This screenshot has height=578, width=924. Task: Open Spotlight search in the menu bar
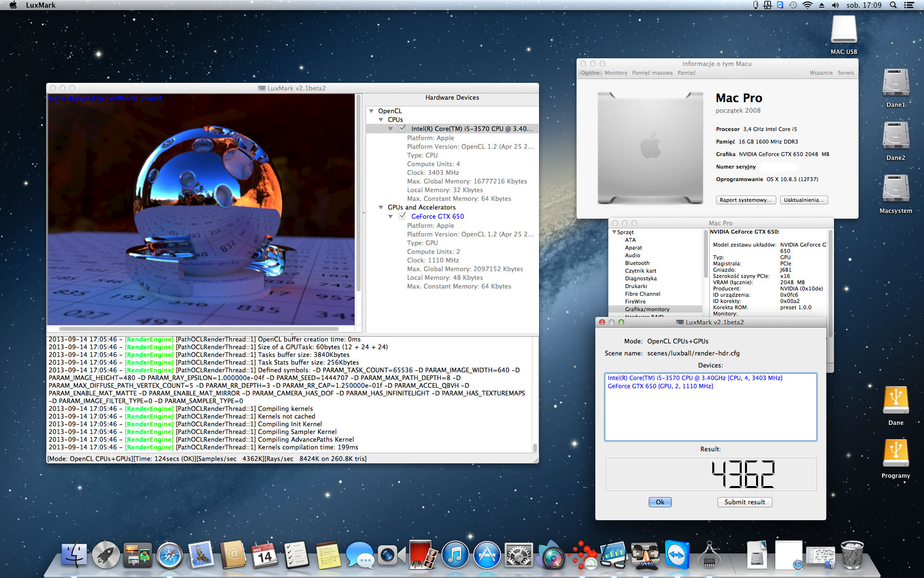point(893,5)
